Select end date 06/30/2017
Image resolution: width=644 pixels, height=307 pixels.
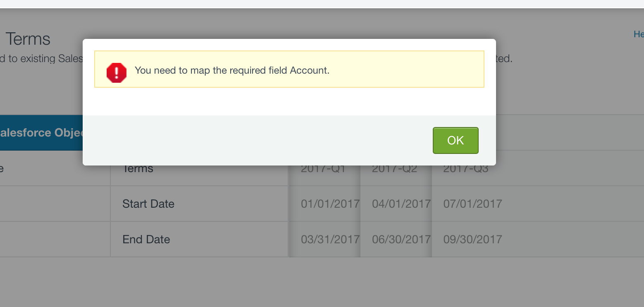401,239
